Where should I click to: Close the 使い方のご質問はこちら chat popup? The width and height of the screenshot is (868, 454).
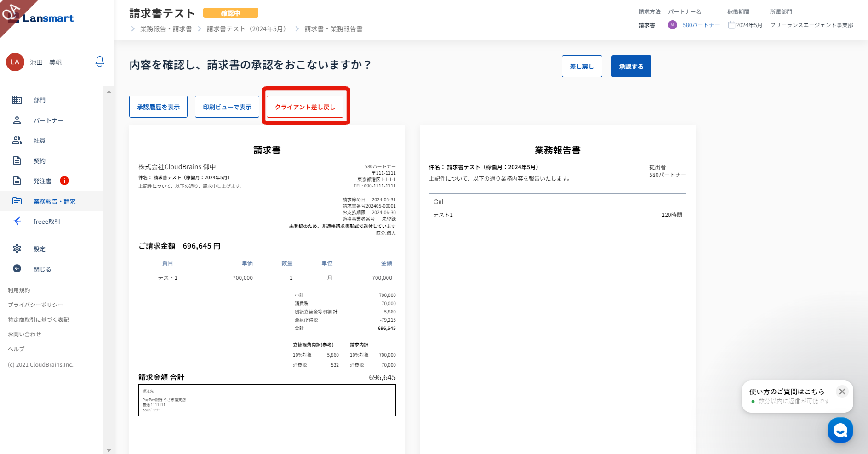pos(842,392)
